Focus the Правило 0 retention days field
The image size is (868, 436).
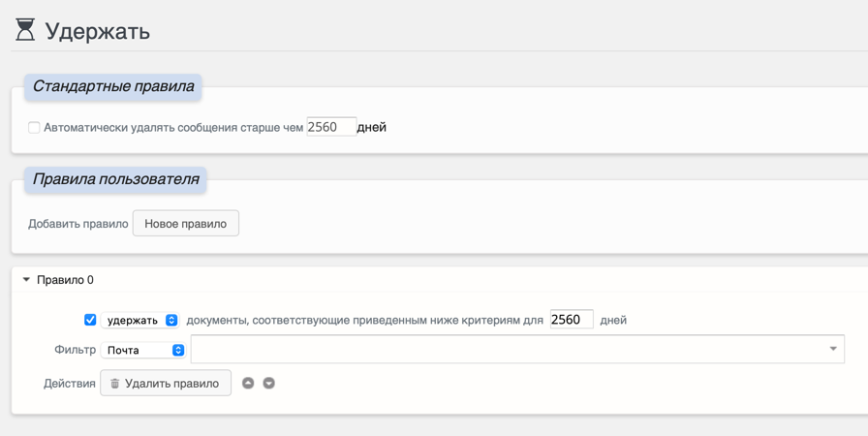(571, 320)
